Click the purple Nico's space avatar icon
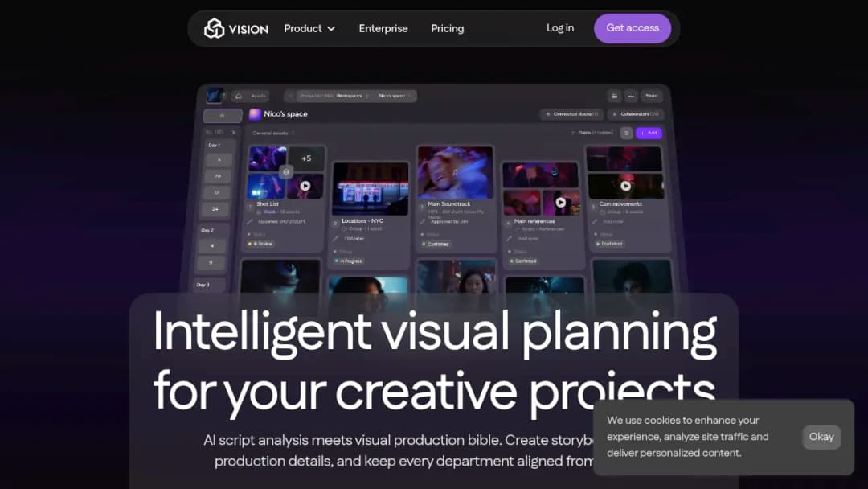This screenshot has height=489, width=868. coord(256,114)
